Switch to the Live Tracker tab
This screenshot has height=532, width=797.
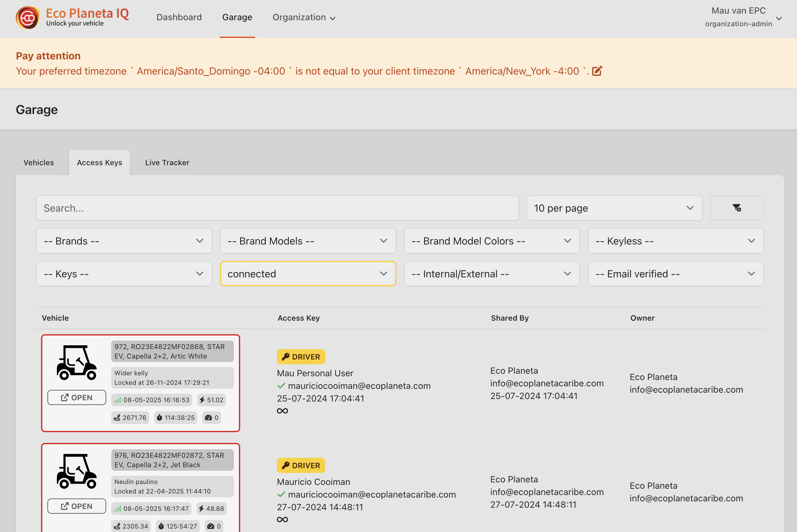click(x=167, y=162)
